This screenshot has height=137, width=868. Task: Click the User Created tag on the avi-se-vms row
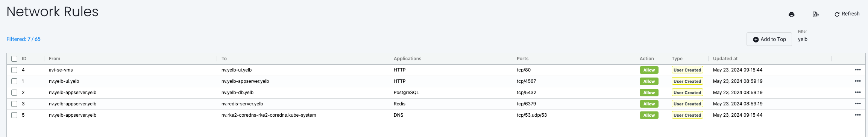tap(687, 70)
